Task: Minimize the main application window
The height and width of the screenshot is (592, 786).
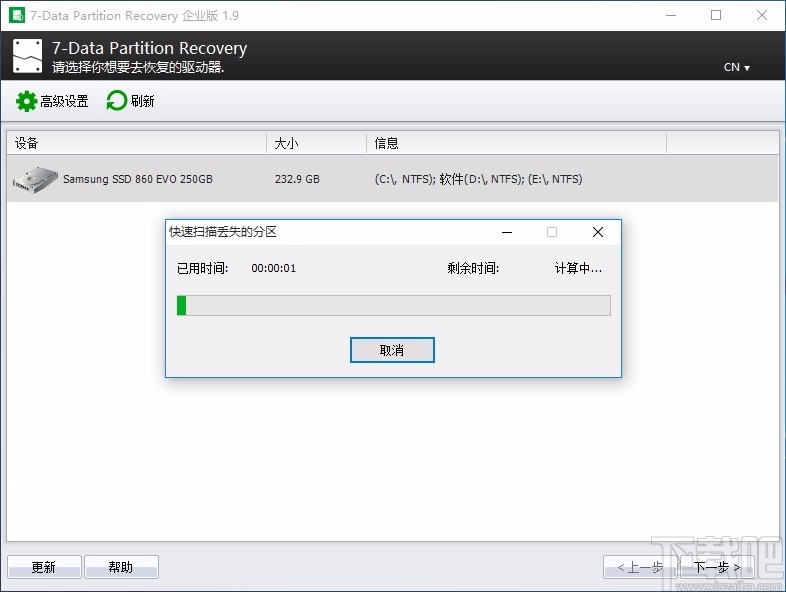Action: click(671, 16)
